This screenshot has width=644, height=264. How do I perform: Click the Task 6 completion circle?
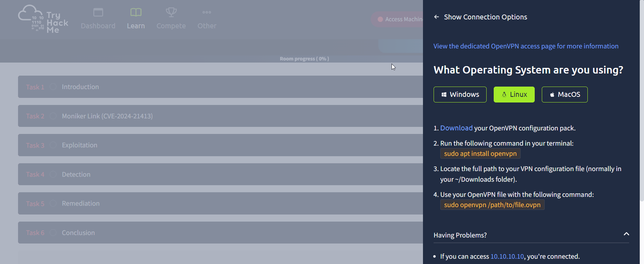53,233
